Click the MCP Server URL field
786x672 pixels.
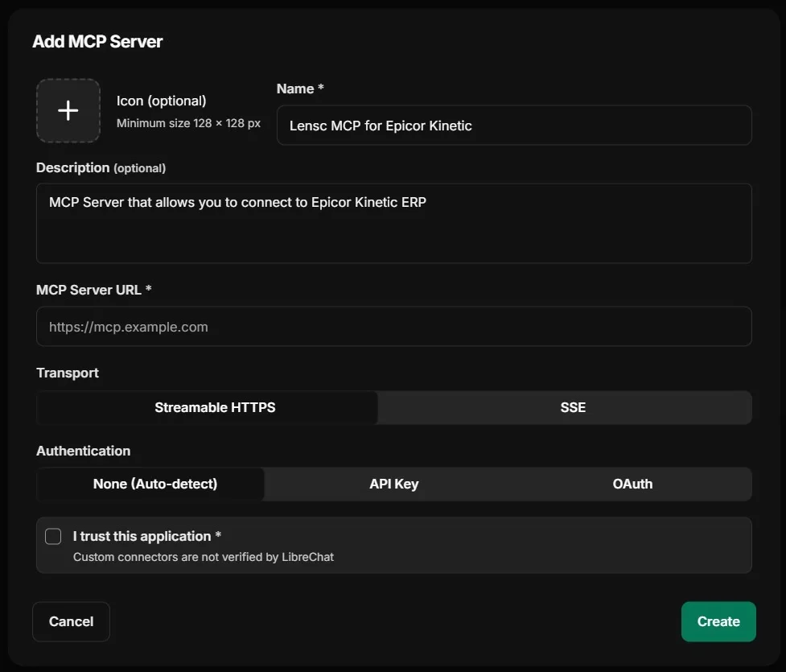coord(393,327)
